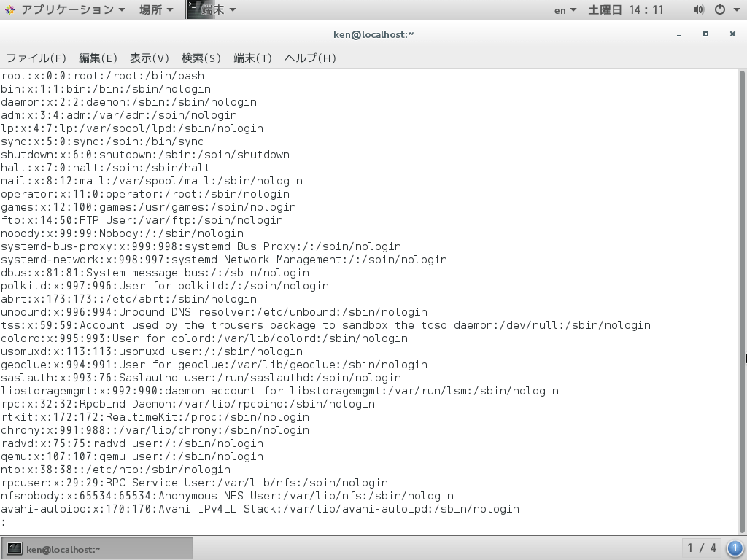Click the saslauth:x:993:76 line
The height and width of the screenshot is (560, 747).
(201, 378)
